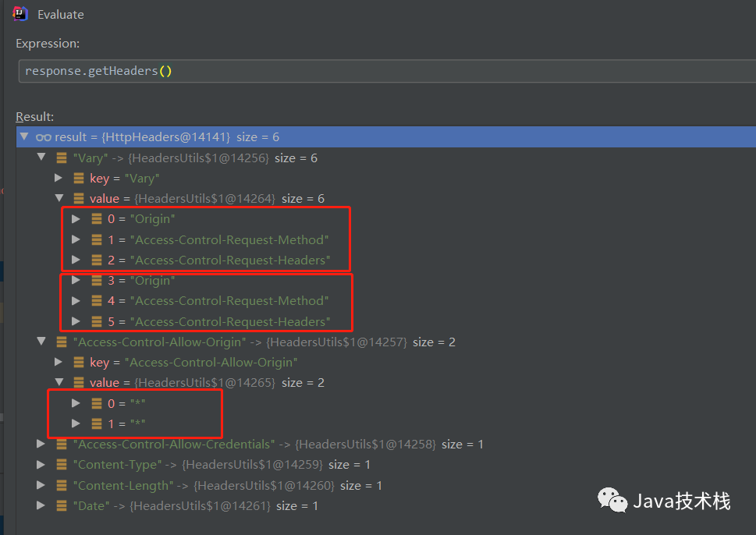756x535 pixels.
Task: Click the glasses watch icon beside result
Action: click(x=43, y=137)
